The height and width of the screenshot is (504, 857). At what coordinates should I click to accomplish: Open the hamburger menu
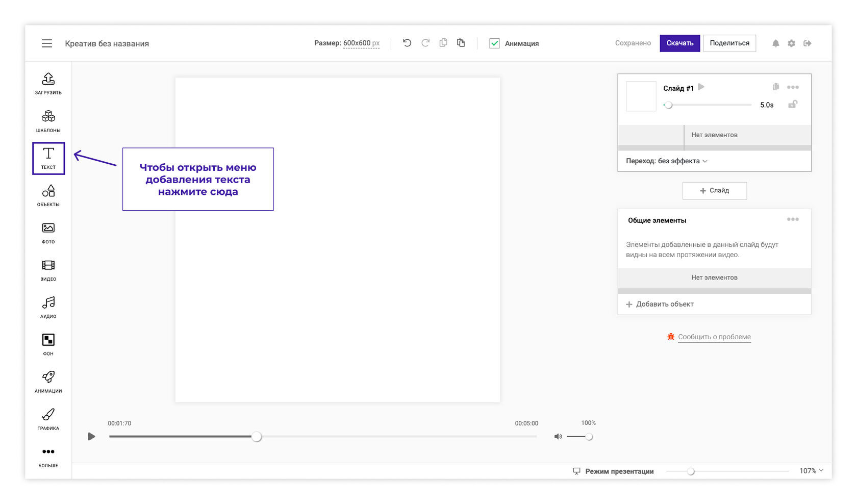pos(47,43)
